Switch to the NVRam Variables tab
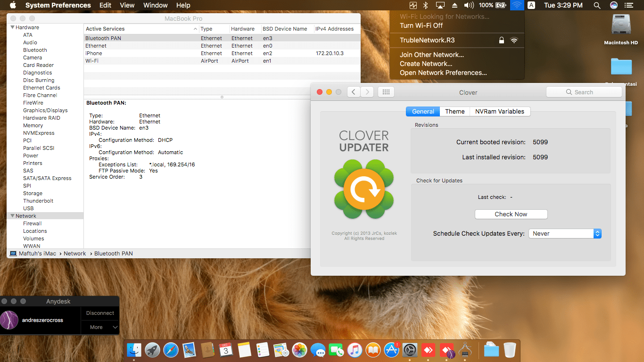The image size is (644, 362). [x=500, y=111]
